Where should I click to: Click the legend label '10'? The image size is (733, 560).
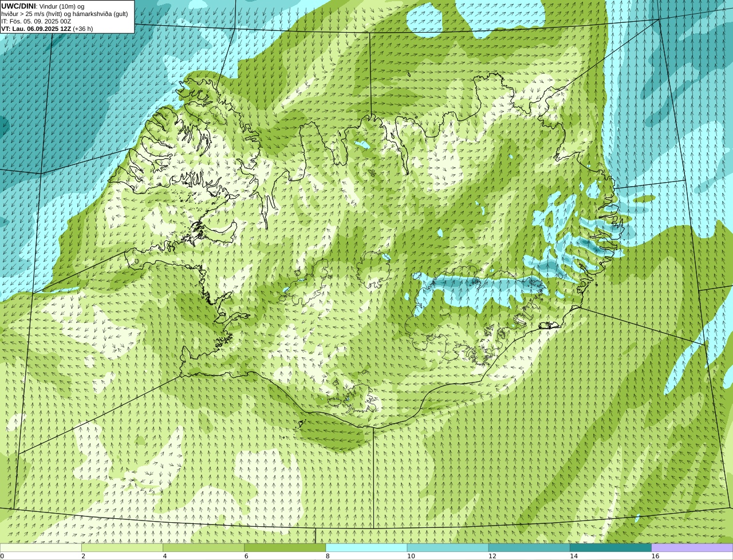click(411, 556)
